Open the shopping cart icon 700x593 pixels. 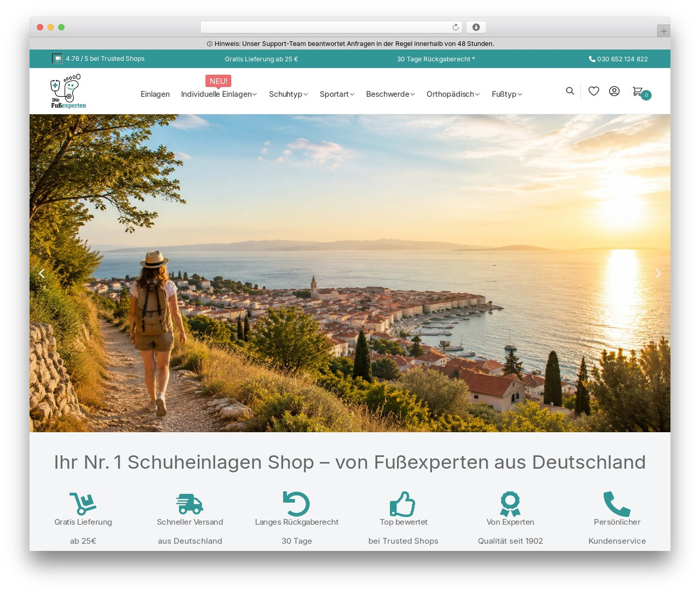(x=638, y=91)
